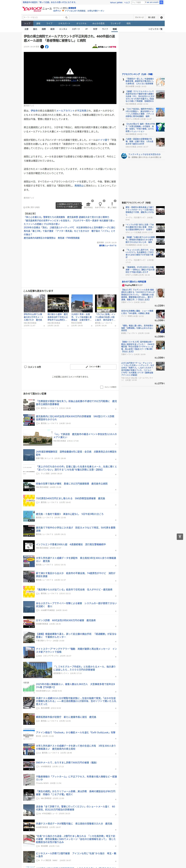Viewport: 186px width, 868px height.
Task: Switch to the 速報 tab
Action: 38,24
